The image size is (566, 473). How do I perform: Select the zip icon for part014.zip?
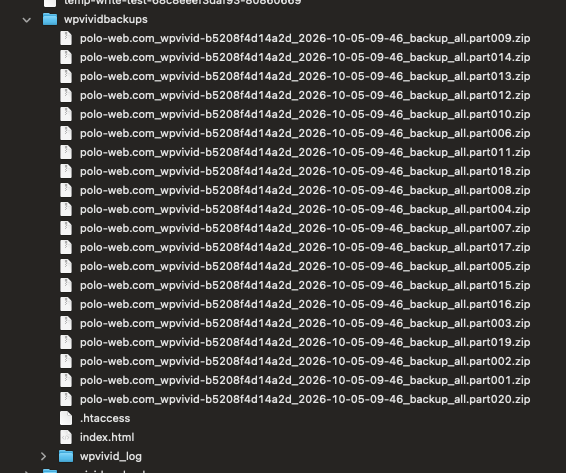click(66, 57)
